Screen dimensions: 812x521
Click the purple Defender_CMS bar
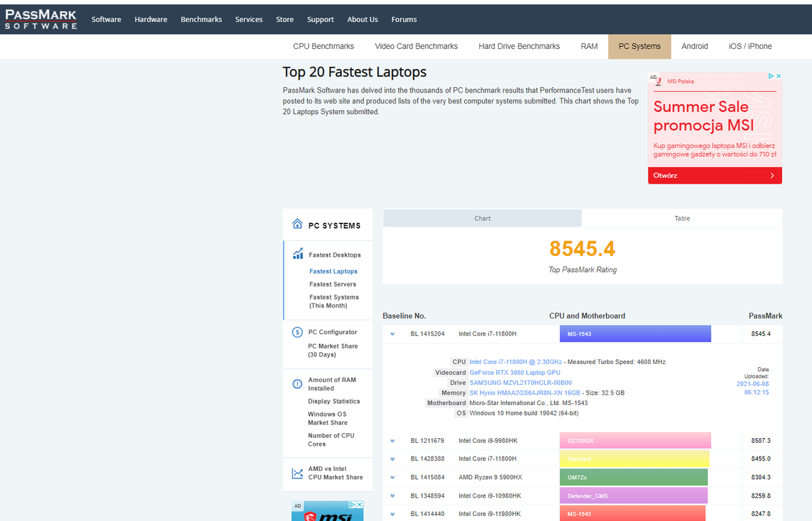634,496
